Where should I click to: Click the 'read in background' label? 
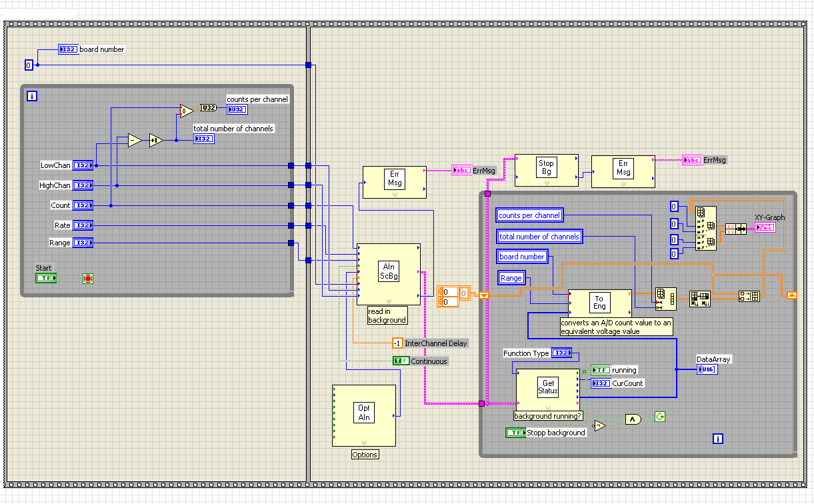pos(387,315)
